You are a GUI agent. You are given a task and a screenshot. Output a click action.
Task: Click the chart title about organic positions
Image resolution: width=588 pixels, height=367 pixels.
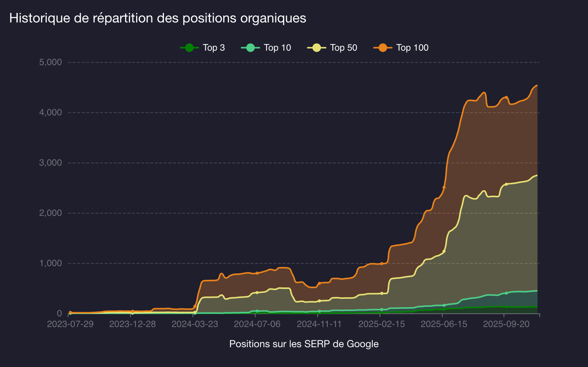pos(158,18)
